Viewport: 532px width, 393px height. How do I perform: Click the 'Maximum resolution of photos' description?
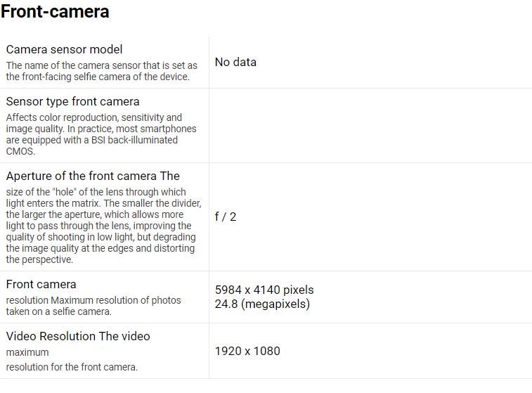click(93, 306)
